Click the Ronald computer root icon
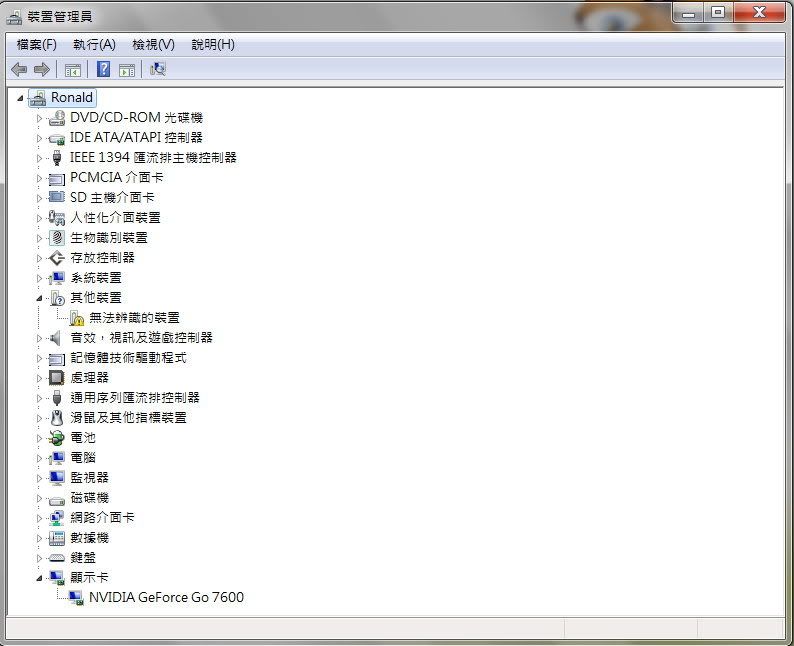 [x=38, y=98]
